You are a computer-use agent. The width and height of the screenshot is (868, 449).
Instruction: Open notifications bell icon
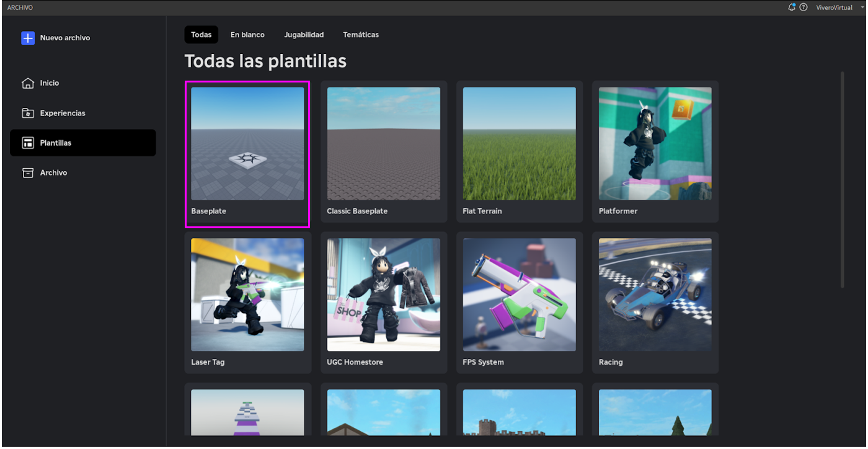click(x=792, y=7)
